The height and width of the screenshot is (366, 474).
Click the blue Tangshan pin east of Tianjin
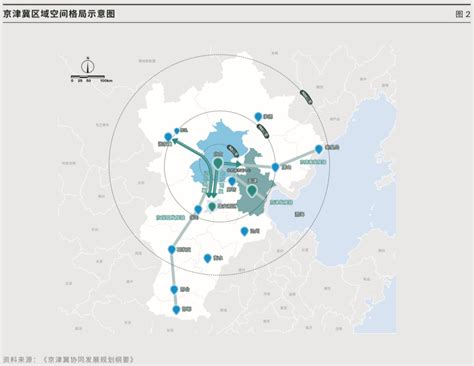(275, 167)
